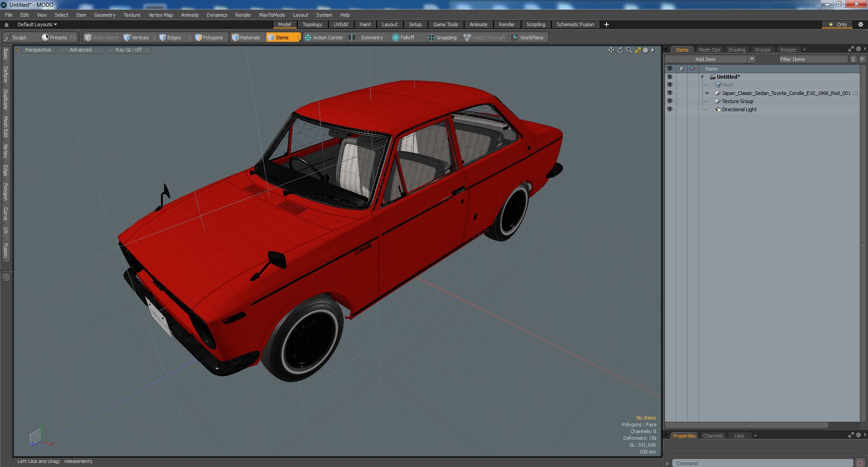The width and height of the screenshot is (868, 467).
Task: Click the Command input field
Action: pyautogui.click(x=762, y=463)
